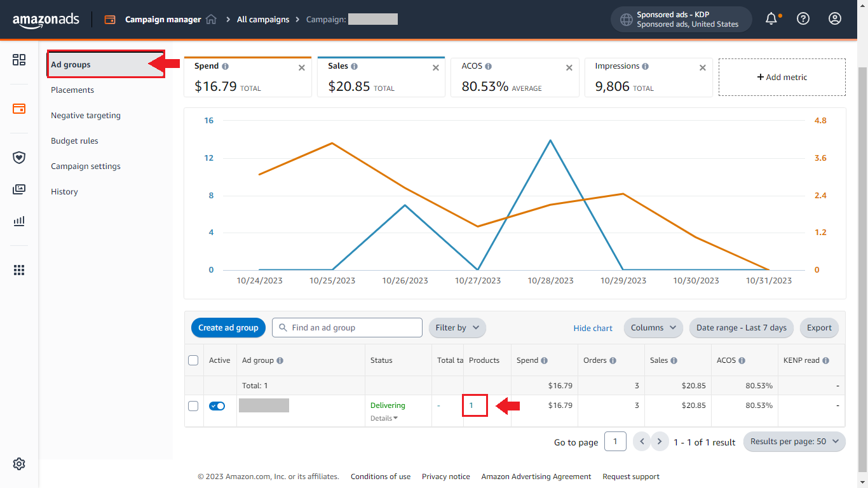Expand the ad group status Details

[x=384, y=417]
